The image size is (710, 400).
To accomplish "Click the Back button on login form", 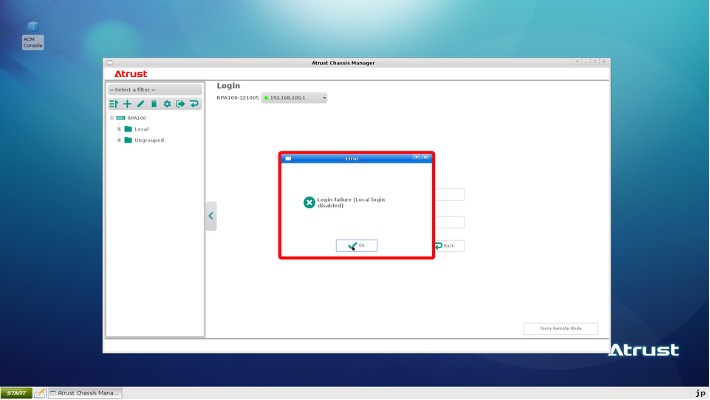I will click(448, 245).
